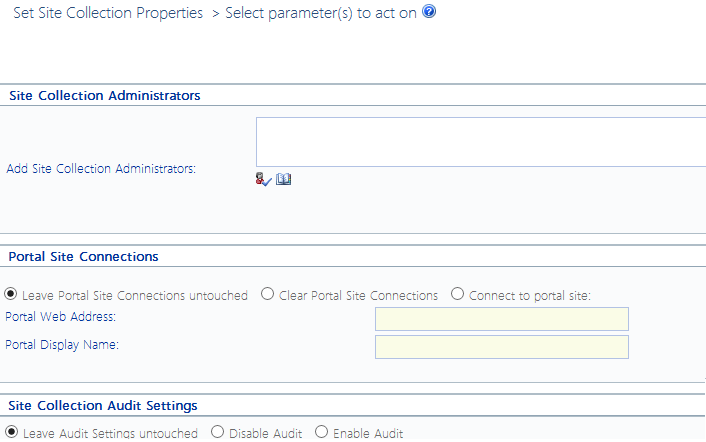Click the Site Collection Administrators people box
The width and height of the screenshot is (706, 442).
pos(480,142)
